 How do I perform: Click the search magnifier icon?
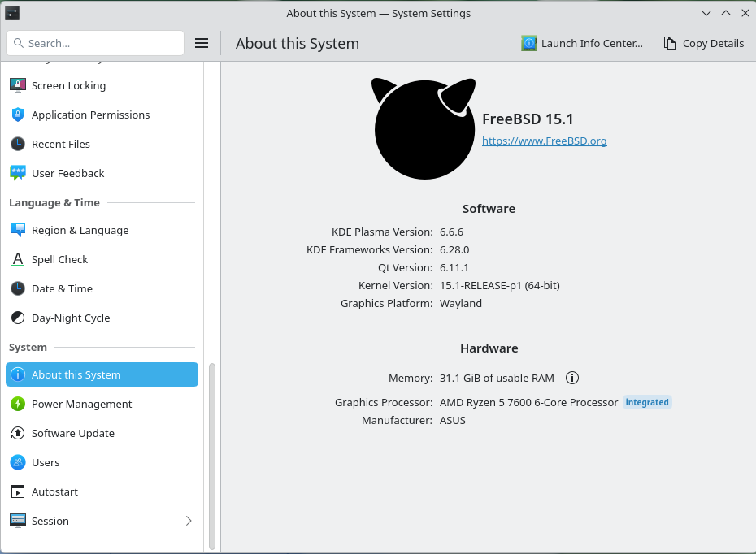(19, 43)
